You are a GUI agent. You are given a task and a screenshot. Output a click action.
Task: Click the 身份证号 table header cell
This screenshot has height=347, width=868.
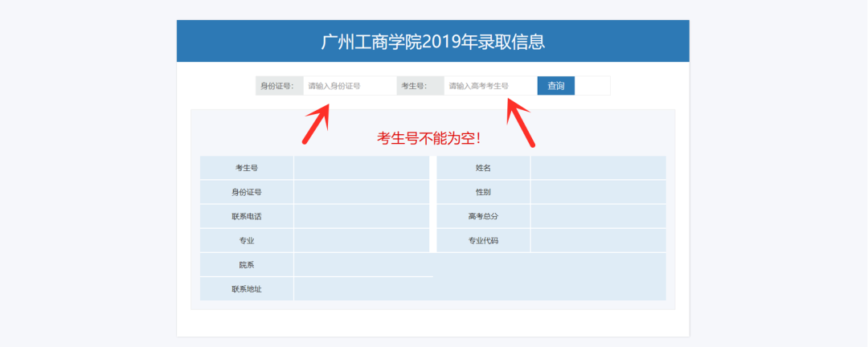point(247,192)
